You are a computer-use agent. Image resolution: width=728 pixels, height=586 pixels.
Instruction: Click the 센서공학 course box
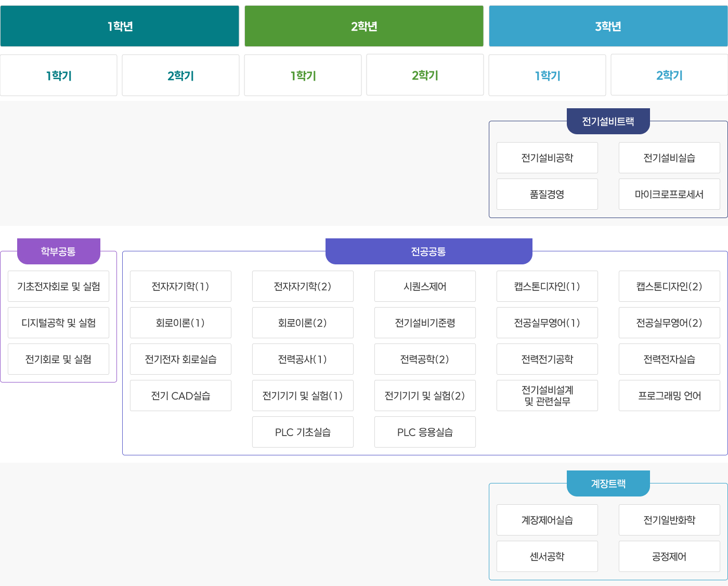tap(547, 556)
